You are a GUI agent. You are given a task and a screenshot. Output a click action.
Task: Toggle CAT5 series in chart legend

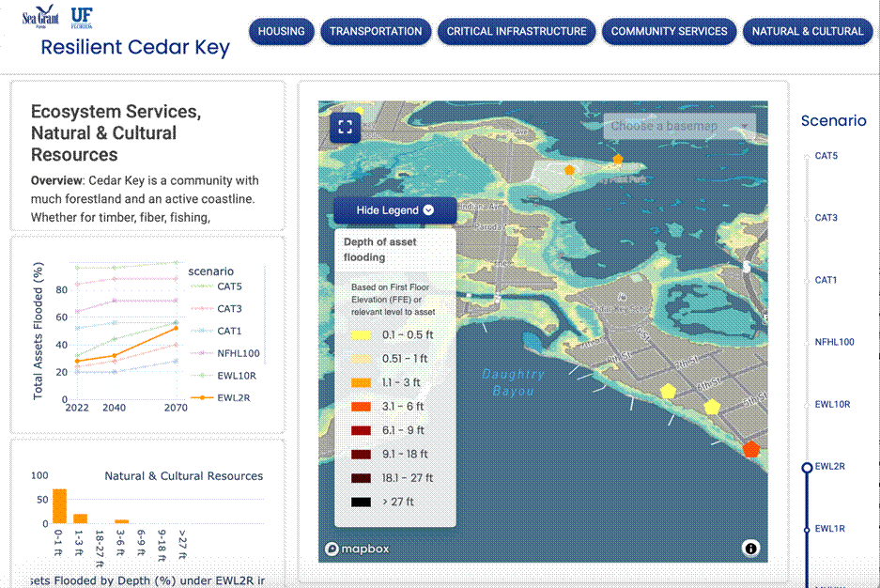click(x=217, y=286)
